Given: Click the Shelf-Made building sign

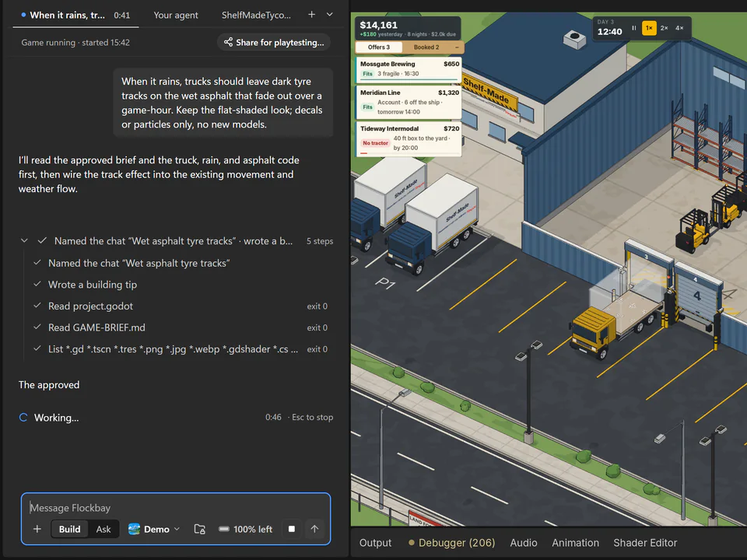Looking at the screenshot, I should tap(489, 91).
